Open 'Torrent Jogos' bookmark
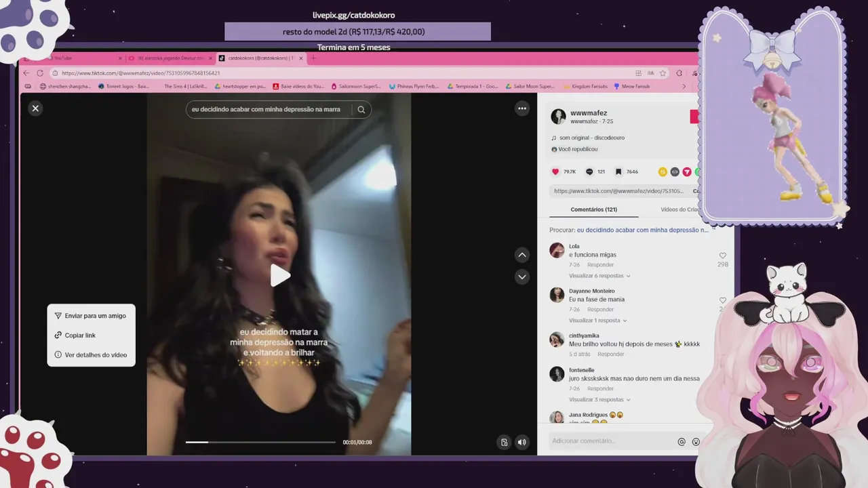 click(123, 86)
